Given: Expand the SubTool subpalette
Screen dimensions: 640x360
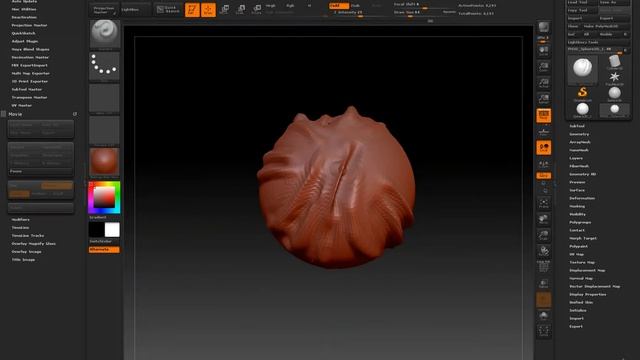Looking at the screenshot, I should point(577,126).
